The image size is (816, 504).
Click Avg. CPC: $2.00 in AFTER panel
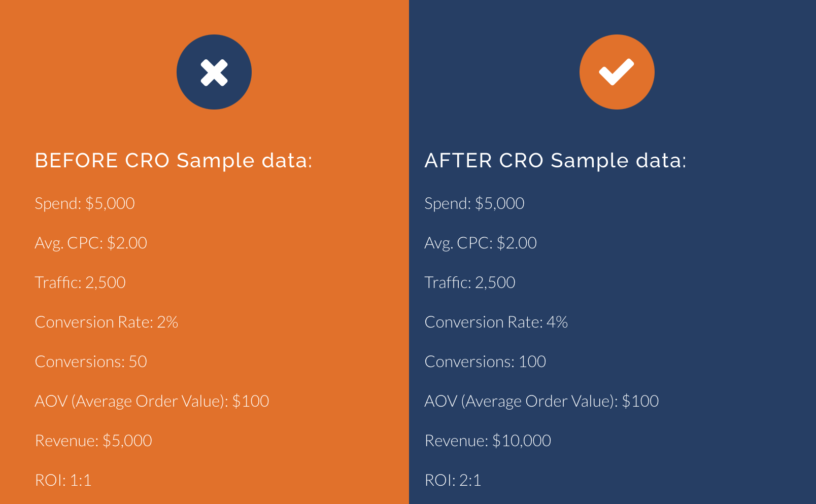[481, 243]
